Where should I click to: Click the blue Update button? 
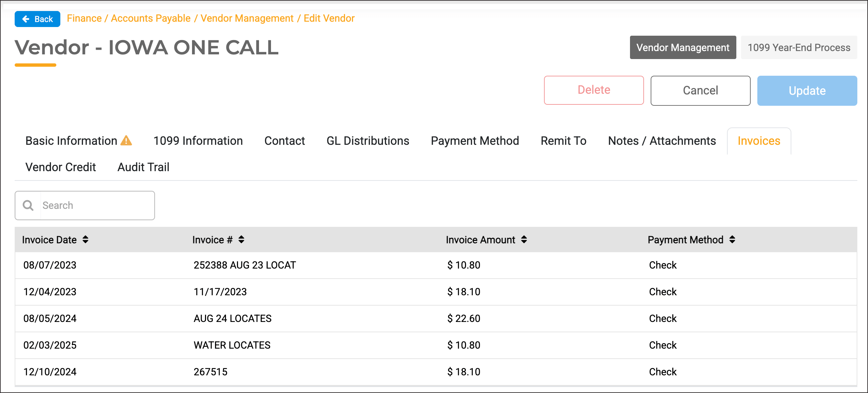pyautogui.click(x=807, y=91)
